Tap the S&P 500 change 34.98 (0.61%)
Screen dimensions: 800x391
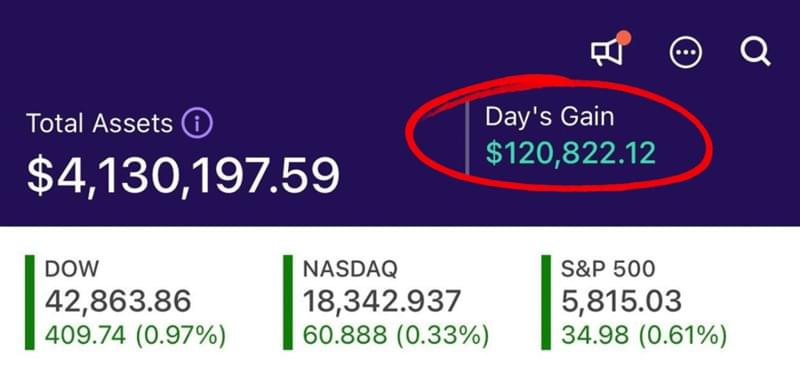point(644,335)
